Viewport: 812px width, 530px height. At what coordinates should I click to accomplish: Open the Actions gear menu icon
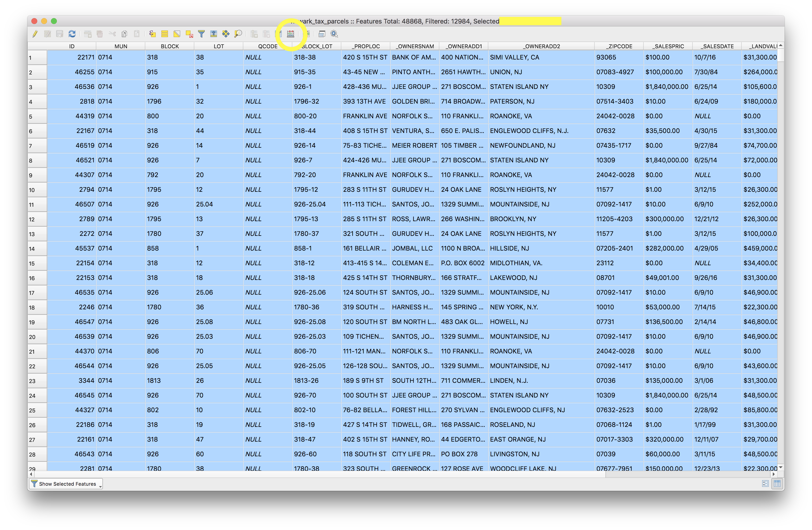click(x=334, y=34)
